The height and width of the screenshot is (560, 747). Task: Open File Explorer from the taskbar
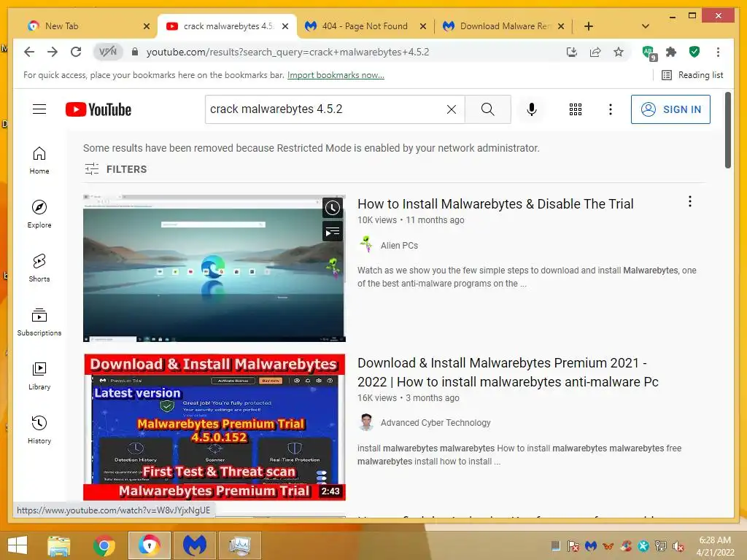click(59, 545)
